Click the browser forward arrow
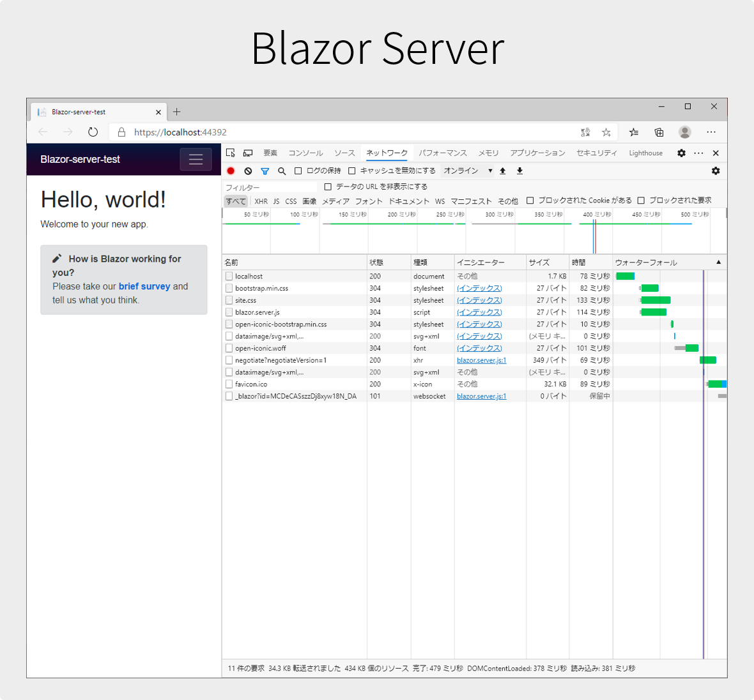The image size is (754, 700). point(68,132)
